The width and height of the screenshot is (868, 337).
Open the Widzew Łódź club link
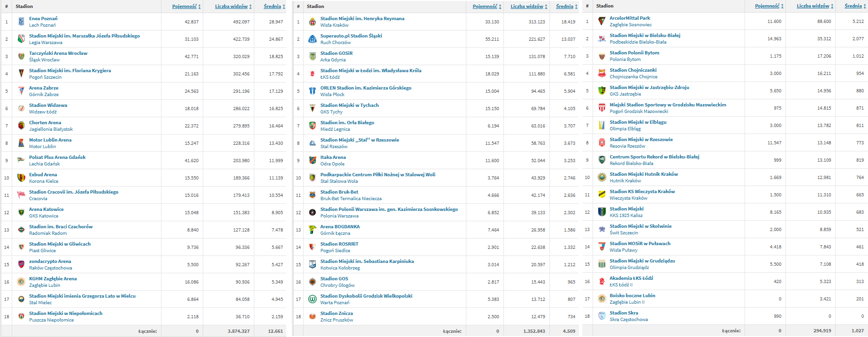[x=43, y=112]
